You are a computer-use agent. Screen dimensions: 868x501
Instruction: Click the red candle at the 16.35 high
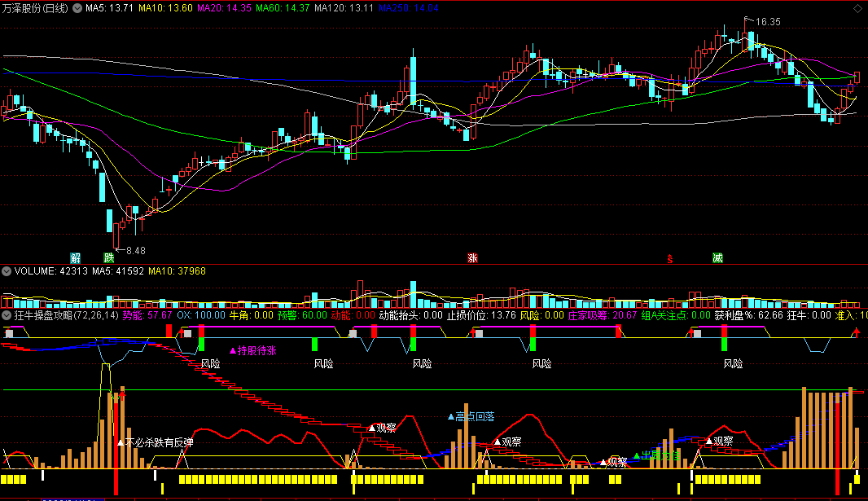pos(745,36)
